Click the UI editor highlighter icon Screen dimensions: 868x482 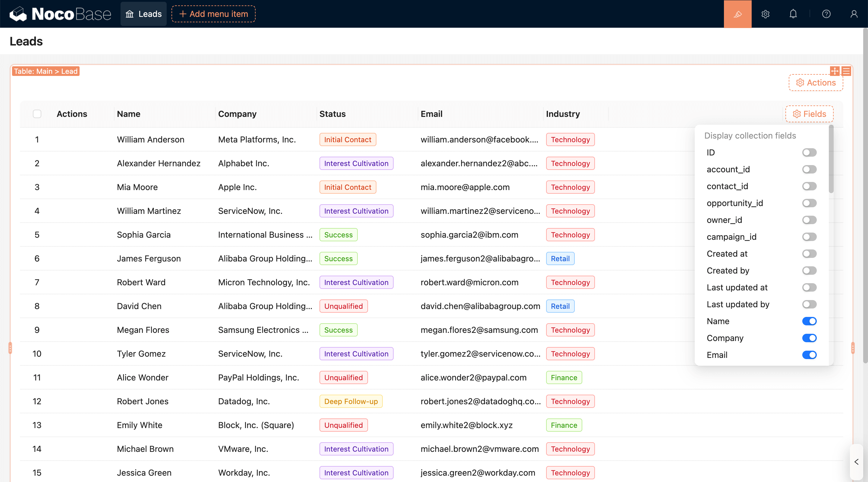(737, 14)
